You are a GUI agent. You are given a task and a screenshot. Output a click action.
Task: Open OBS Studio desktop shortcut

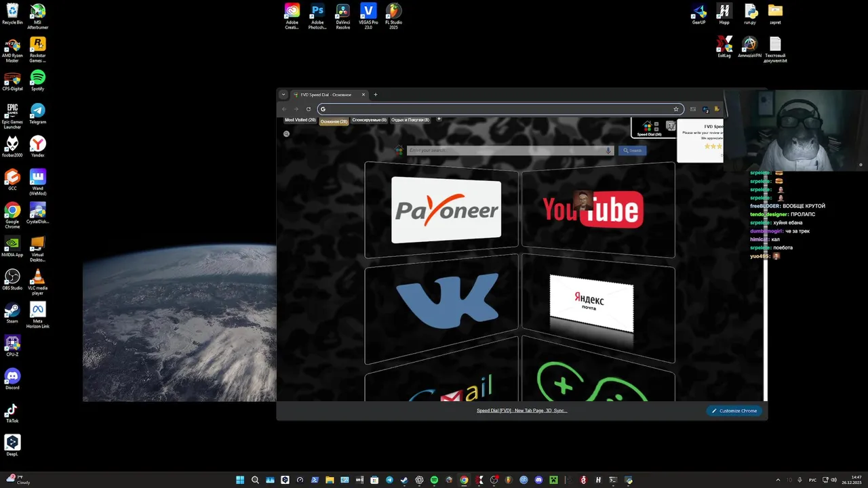12,279
